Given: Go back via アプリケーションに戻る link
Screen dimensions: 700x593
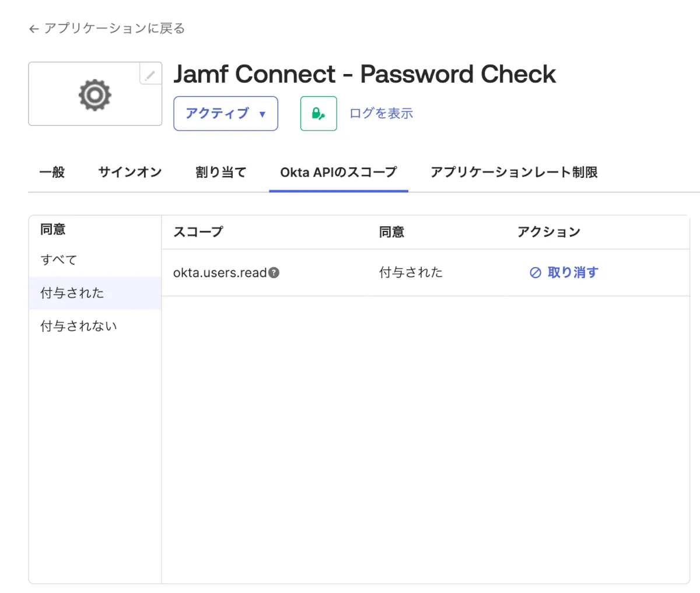Looking at the screenshot, I should tap(114, 29).
